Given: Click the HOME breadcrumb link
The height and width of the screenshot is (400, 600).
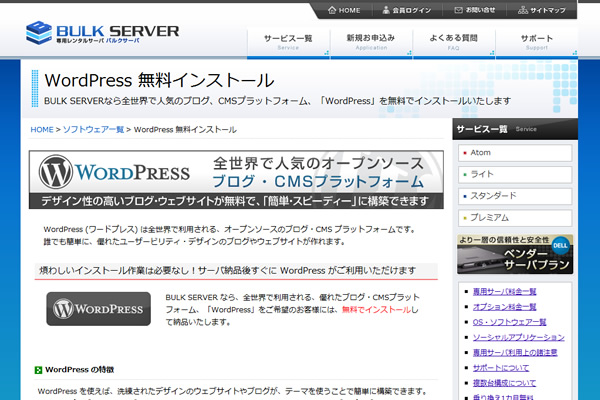Looking at the screenshot, I should point(42,130).
